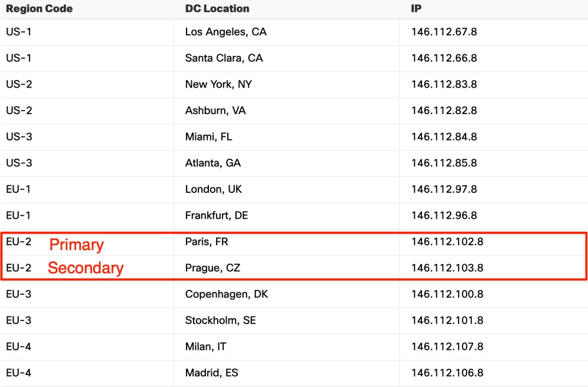Click the Atlanta, GA cell
Screen dimensions: 588x387
[213, 163]
